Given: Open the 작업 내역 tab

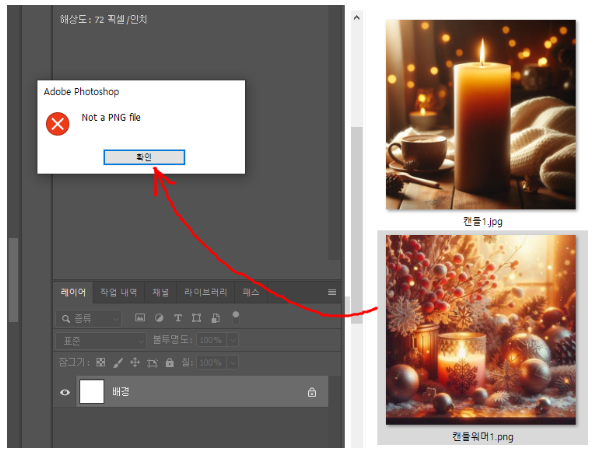Looking at the screenshot, I should pyautogui.click(x=118, y=292).
